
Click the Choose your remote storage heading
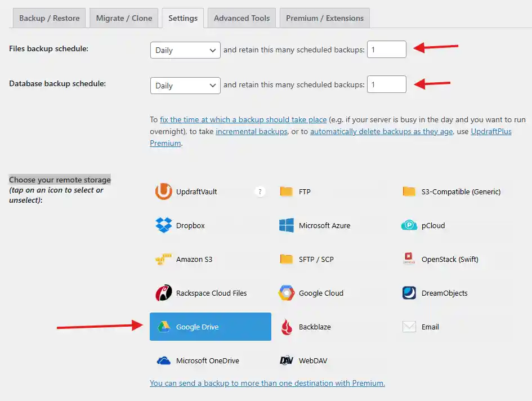pyautogui.click(x=60, y=180)
